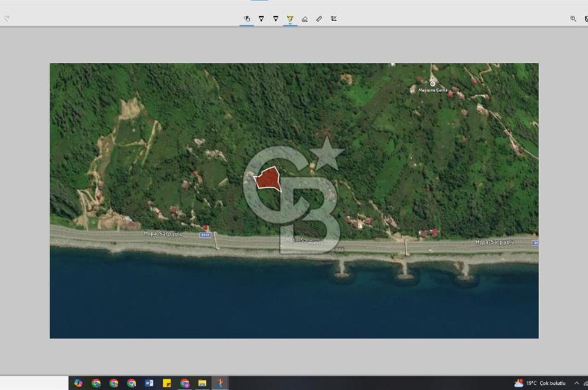Open Sticky Notes from the taskbar
This screenshot has width=588, height=390.
coord(167,383)
